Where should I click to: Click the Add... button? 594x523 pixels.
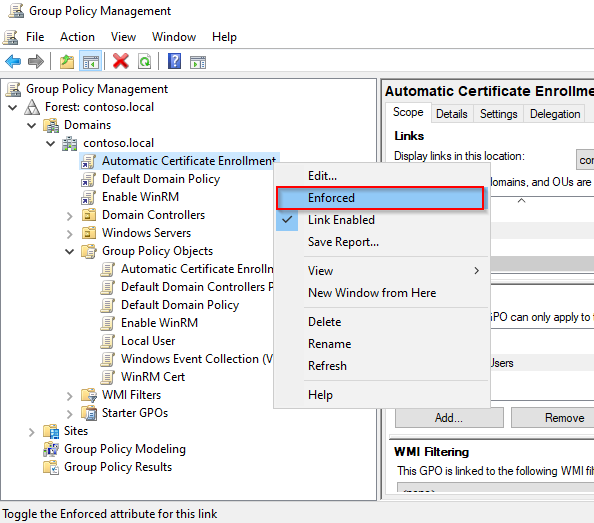point(449,418)
